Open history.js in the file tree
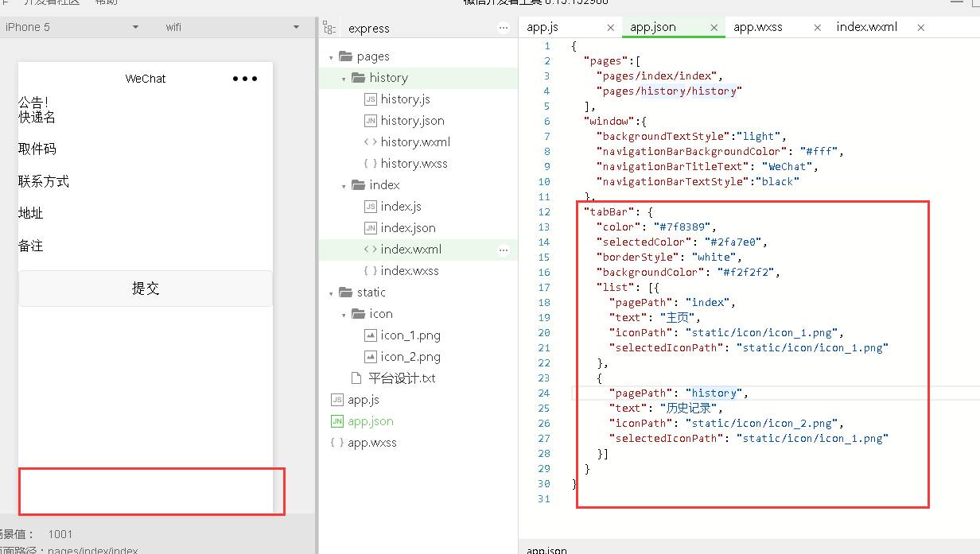 pyautogui.click(x=405, y=99)
